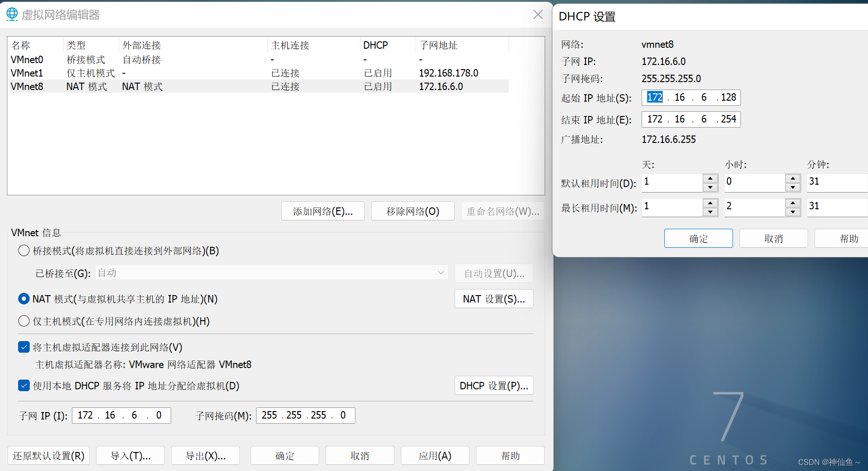The image size is (868, 471).
Task: Click the DHCP column header
Action: [x=388, y=45]
